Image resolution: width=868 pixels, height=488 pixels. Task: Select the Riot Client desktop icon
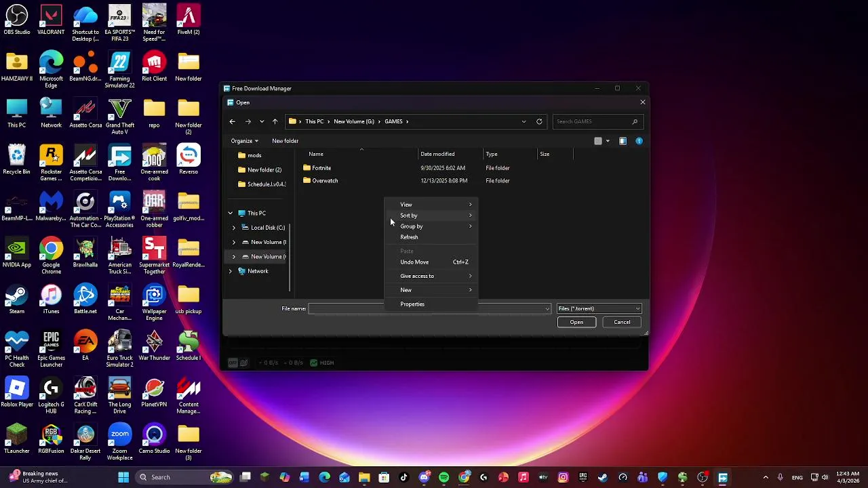coord(154,67)
